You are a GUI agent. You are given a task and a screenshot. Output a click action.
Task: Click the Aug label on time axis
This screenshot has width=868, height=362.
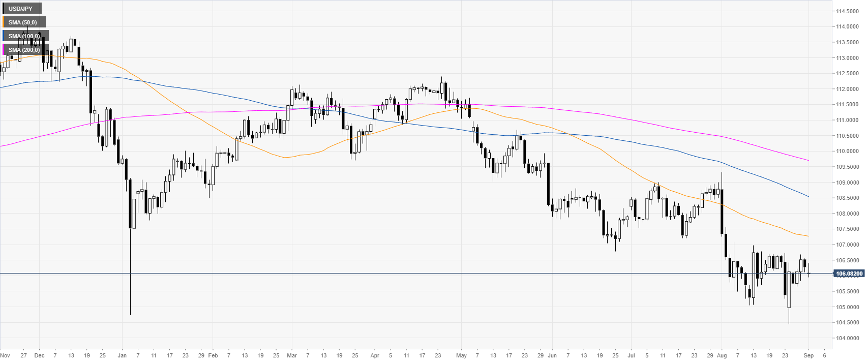(722, 355)
